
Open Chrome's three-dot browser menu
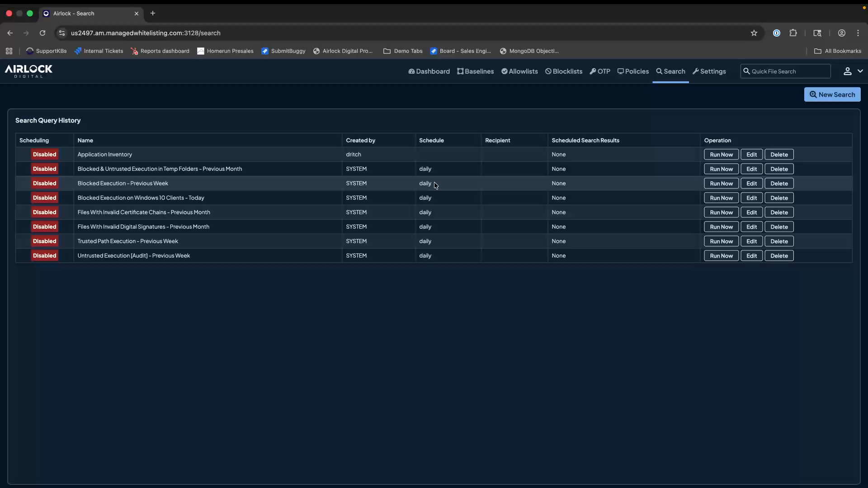tap(858, 33)
